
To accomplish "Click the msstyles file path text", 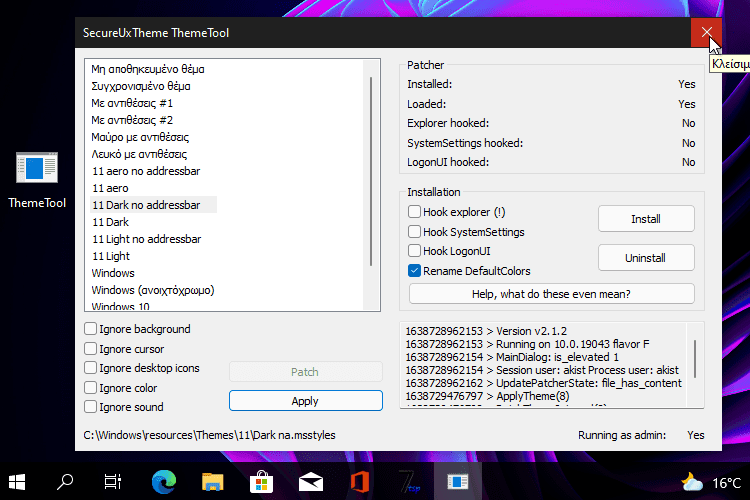I will [x=210, y=435].
